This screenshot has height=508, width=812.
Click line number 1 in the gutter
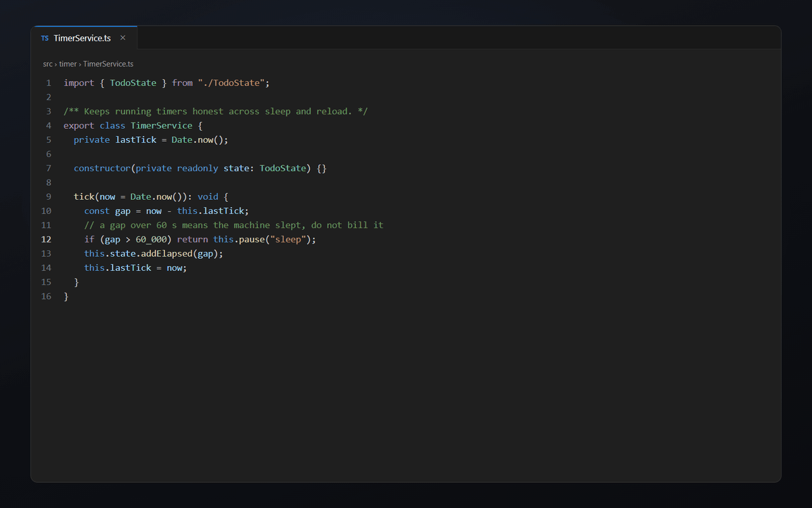[49, 83]
